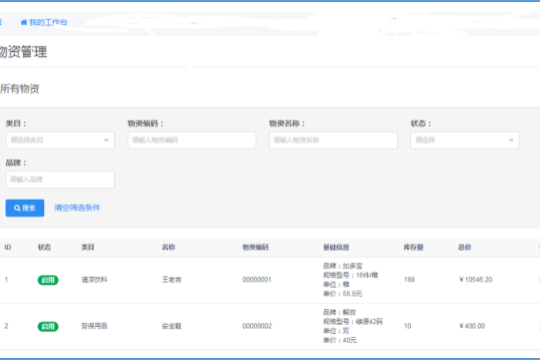Click the 物资编码 column header
540x362 pixels.
point(256,247)
